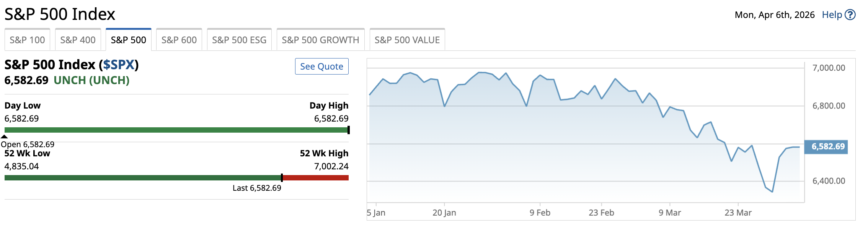868x237 pixels.
Task: Click the red portion of 52-week bar
Action: pyautogui.click(x=315, y=178)
